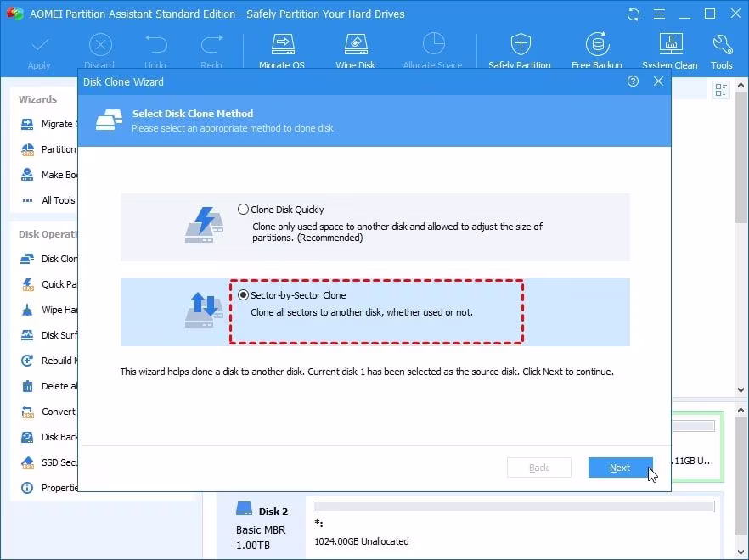Image resolution: width=749 pixels, height=560 pixels.
Task: Click the Quick Partition sidebar operation
Action: (48, 284)
